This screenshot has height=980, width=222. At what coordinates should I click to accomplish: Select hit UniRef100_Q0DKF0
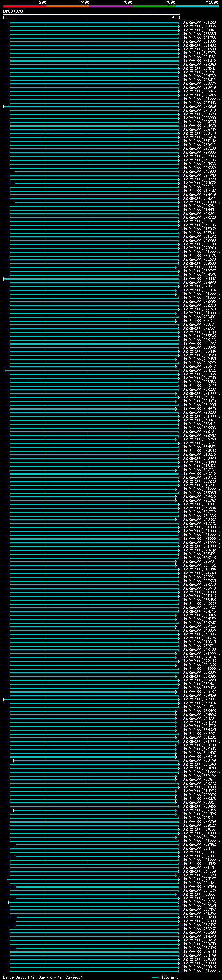coord(199,133)
